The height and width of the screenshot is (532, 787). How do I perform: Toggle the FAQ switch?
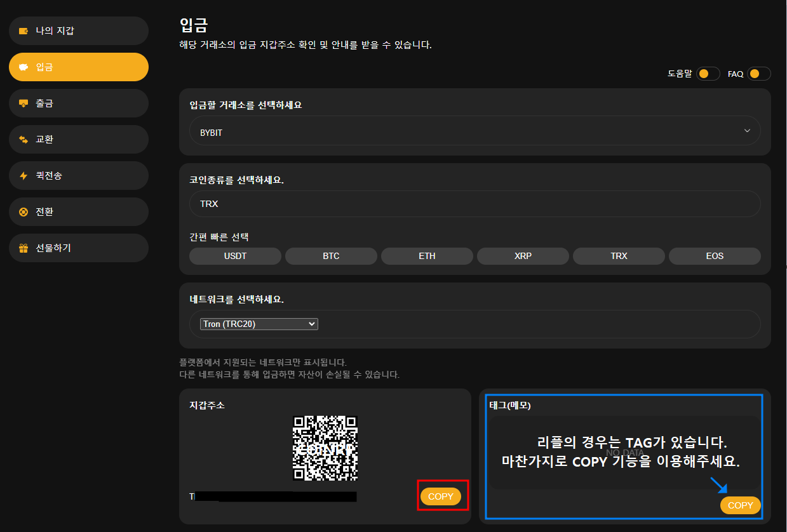(758, 74)
